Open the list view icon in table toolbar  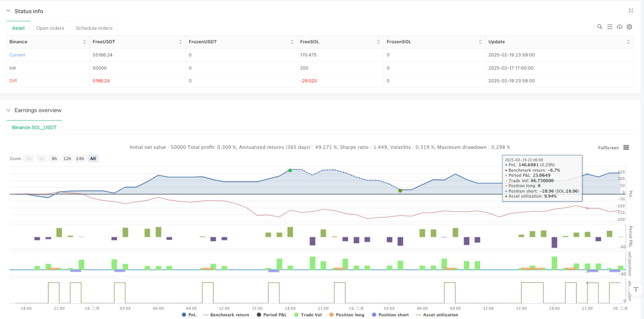610,27
